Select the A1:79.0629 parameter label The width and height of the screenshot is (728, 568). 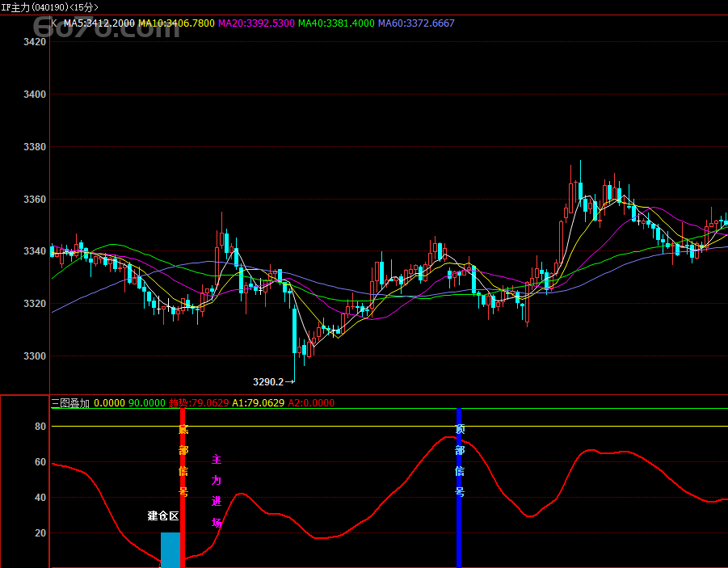tap(258, 402)
